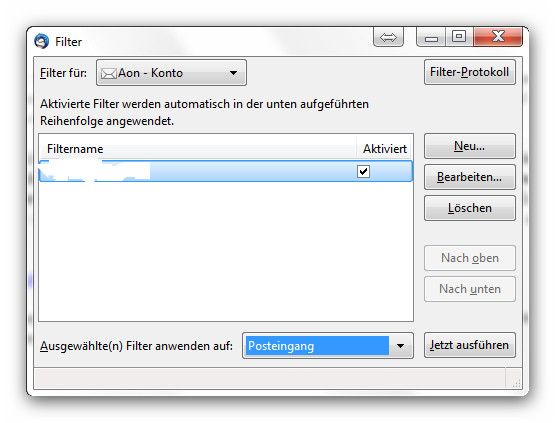Click the Thunderbird icon in title bar

[x=41, y=41]
